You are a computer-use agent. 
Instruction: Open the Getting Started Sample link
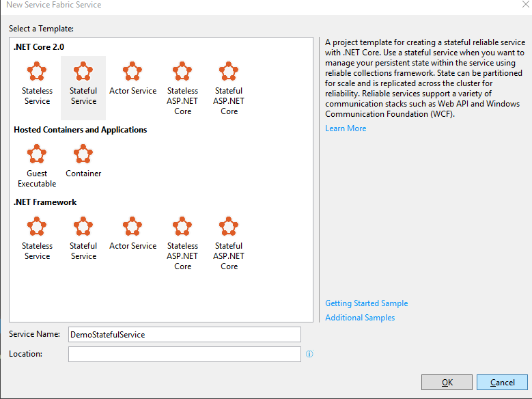(366, 303)
